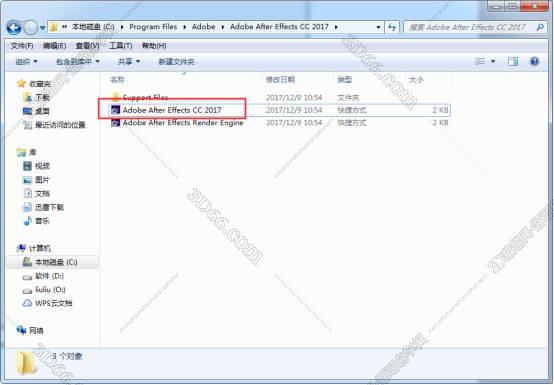Click the Adobe After Effects CC 2017 file name
The height and width of the screenshot is (385, 554).
(172, 110)
